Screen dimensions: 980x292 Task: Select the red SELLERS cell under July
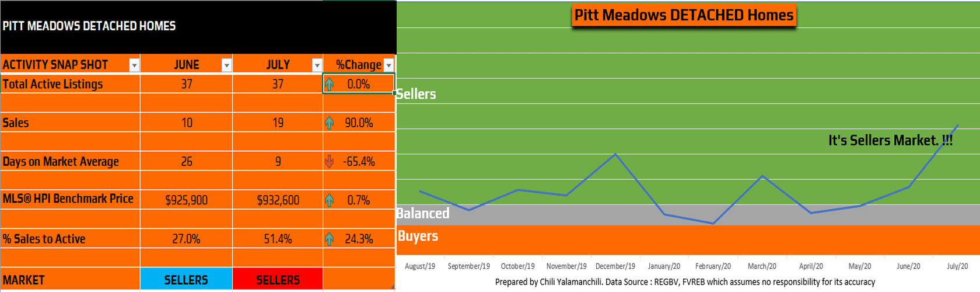click(278, 280)
